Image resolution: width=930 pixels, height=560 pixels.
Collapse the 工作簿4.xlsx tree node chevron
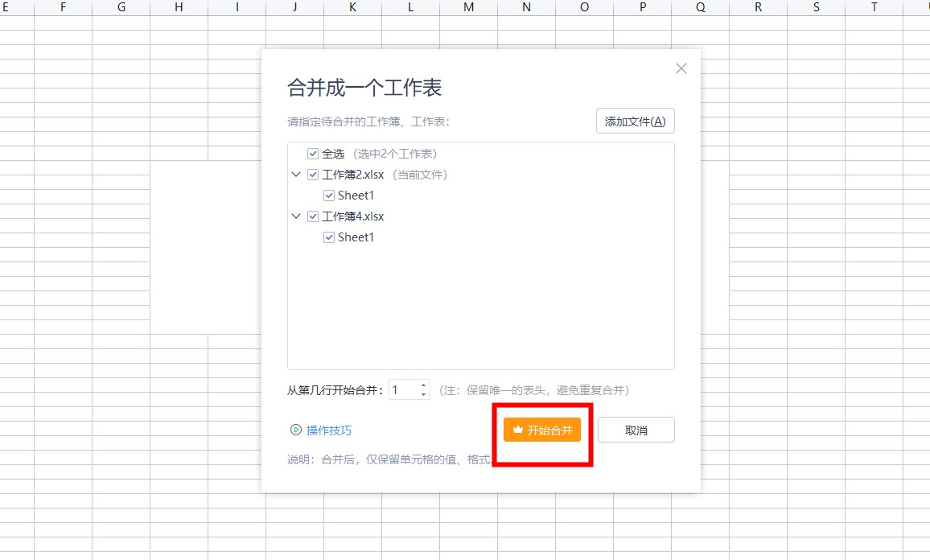pos(296,216)
